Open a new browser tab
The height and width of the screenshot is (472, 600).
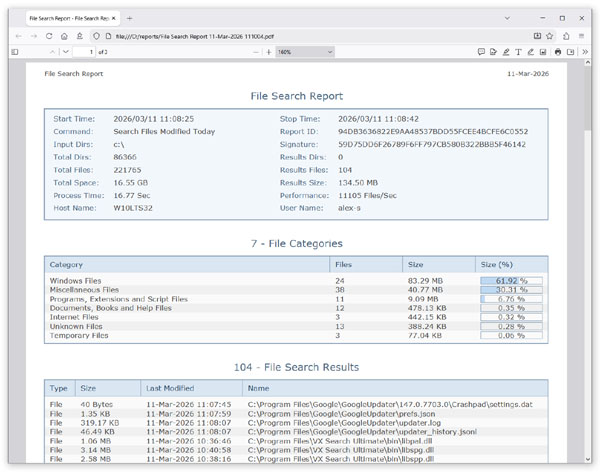pyautogui.click(x=129, y=18)
